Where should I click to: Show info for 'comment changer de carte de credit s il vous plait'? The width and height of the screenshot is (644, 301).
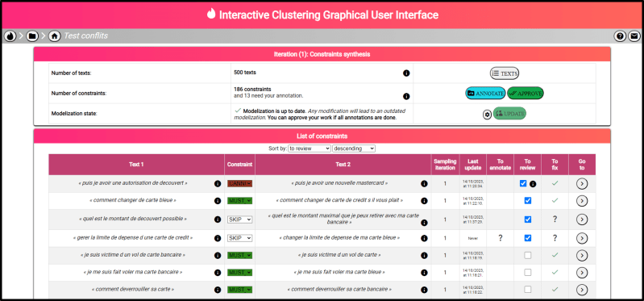pyautogui.click(x=424, y=201)
